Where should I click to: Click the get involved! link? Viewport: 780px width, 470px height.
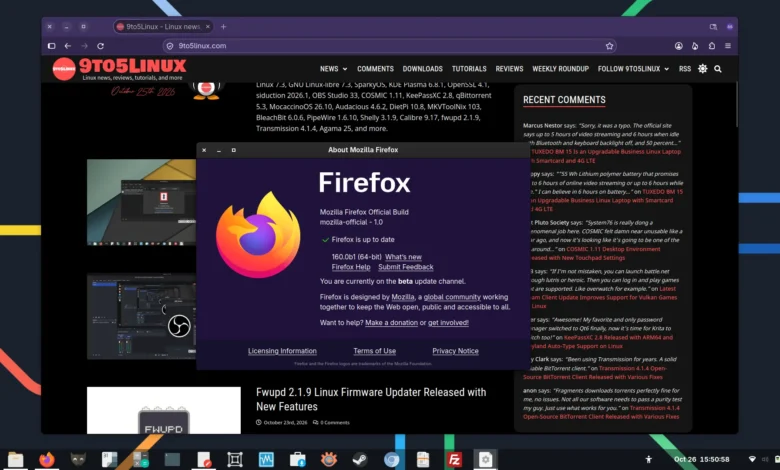click(448, 323)
